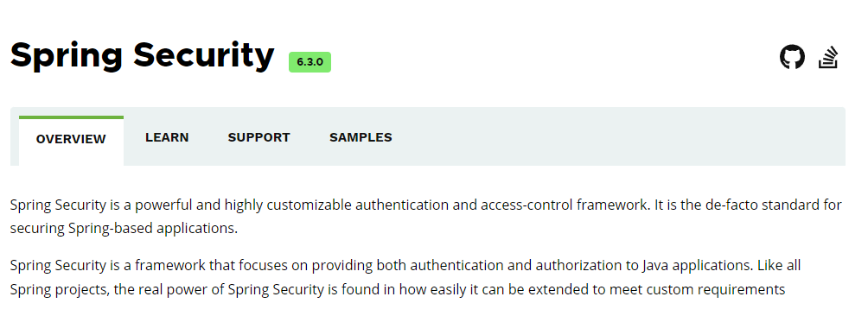Click the "Spring projects" phrase
The image size is (868, 322).
pyautogui.click(x=60, y=290)
